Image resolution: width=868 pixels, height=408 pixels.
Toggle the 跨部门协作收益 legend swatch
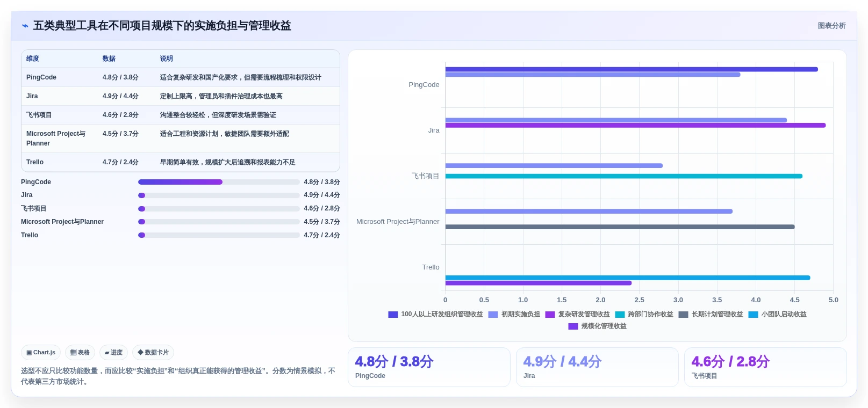tap(620, 315)
